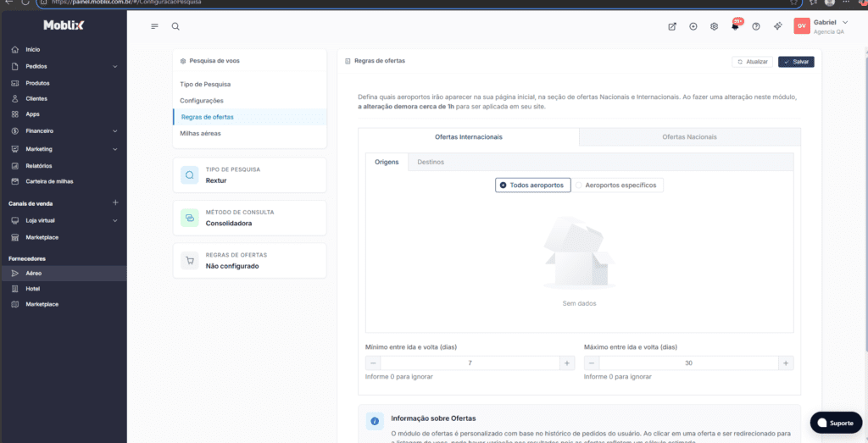Increase Máximo entre ida e volta days
The height and width of the screenshot is (443, 868).
pos(786,363)
